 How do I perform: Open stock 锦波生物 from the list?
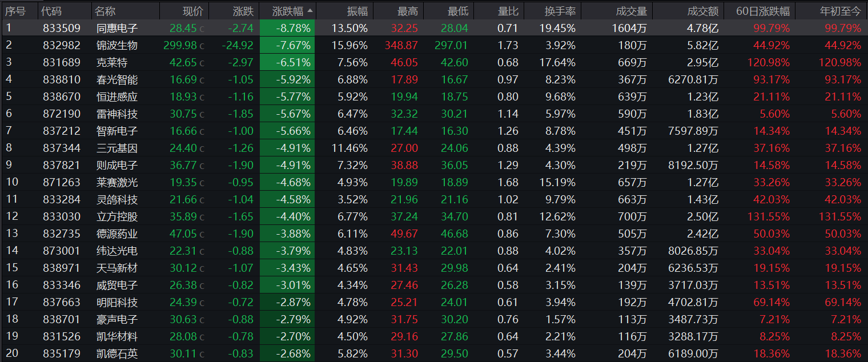[117, 45]
